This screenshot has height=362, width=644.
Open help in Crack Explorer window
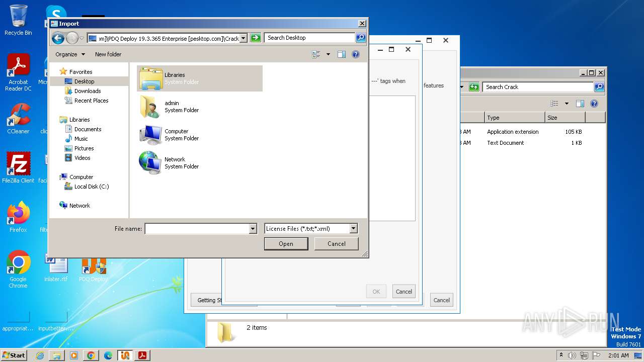point(594,104)
